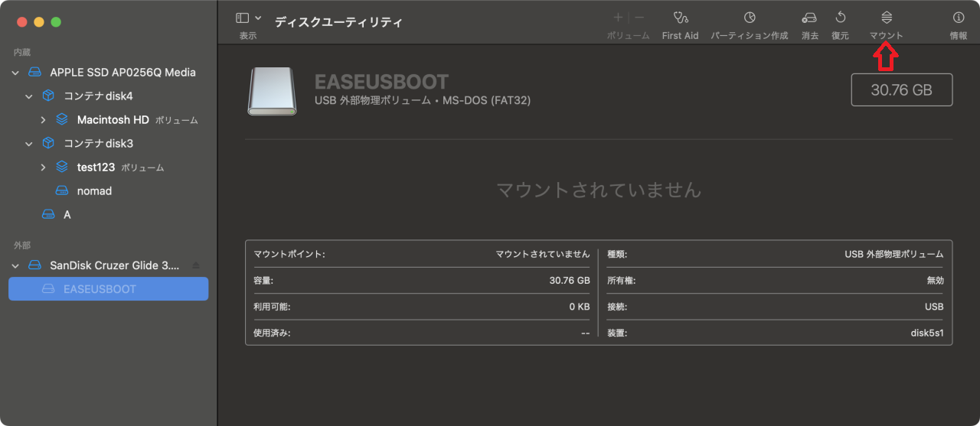Open the 情報 info icon

tap(958, 18)
